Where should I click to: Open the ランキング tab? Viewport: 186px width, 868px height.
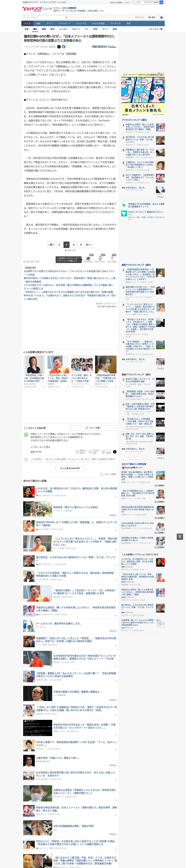[115, 24]
